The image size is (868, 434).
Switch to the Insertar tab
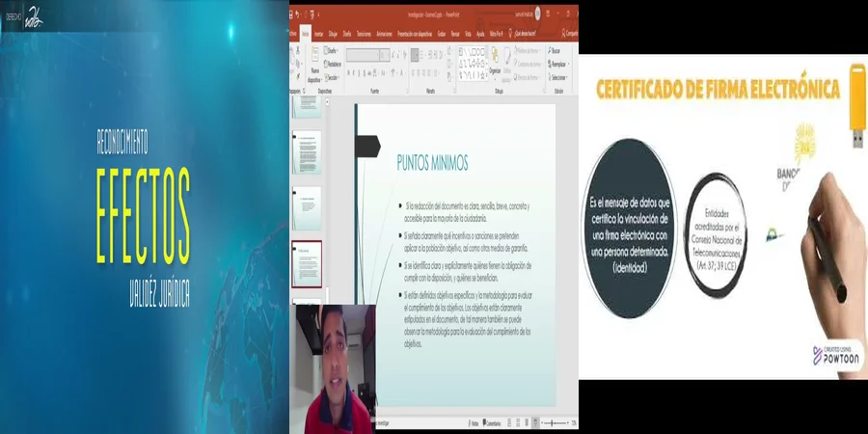pos(319,34)
